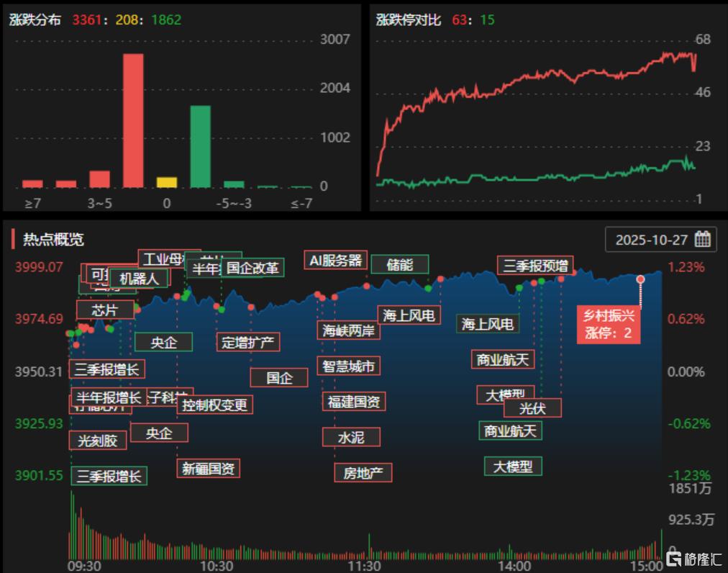This screenshot has height=573, width=728.
Task: Click the yellow flat-stocks bar above 0
Action: [167, 182]
